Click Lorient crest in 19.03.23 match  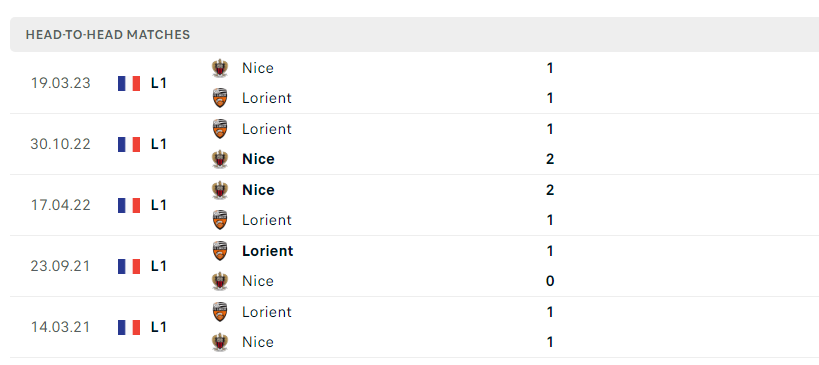220,98
